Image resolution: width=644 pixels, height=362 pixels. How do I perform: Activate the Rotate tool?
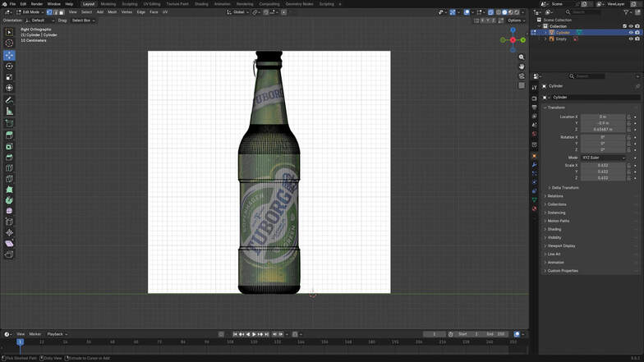pos(9,66)
